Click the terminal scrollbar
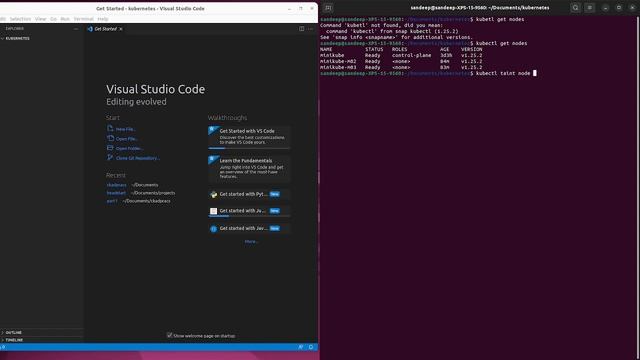Viewport: 640px width, 360px height. click(x=638, y=188)
